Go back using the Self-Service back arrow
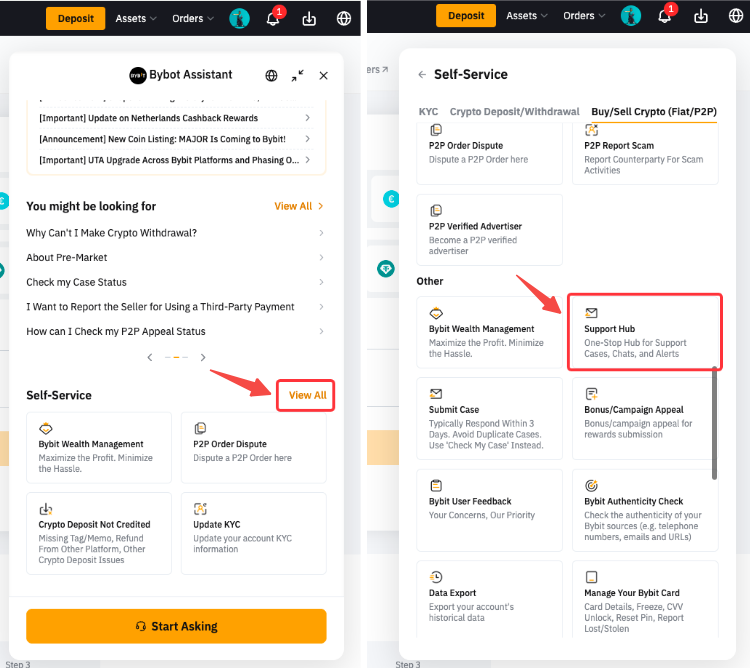This screenshot has width=750, height=668. coord(422,74)
